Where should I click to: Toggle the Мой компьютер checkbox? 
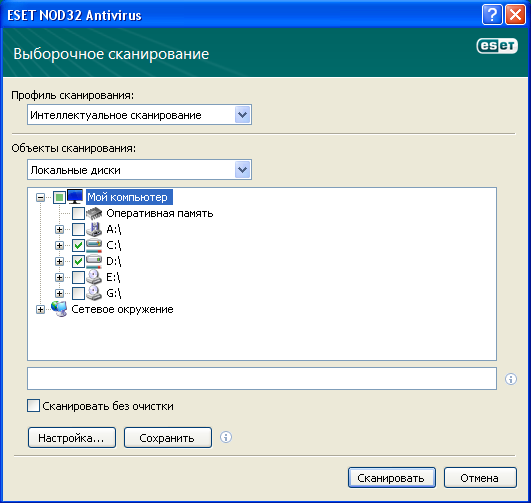coord(59,197)
